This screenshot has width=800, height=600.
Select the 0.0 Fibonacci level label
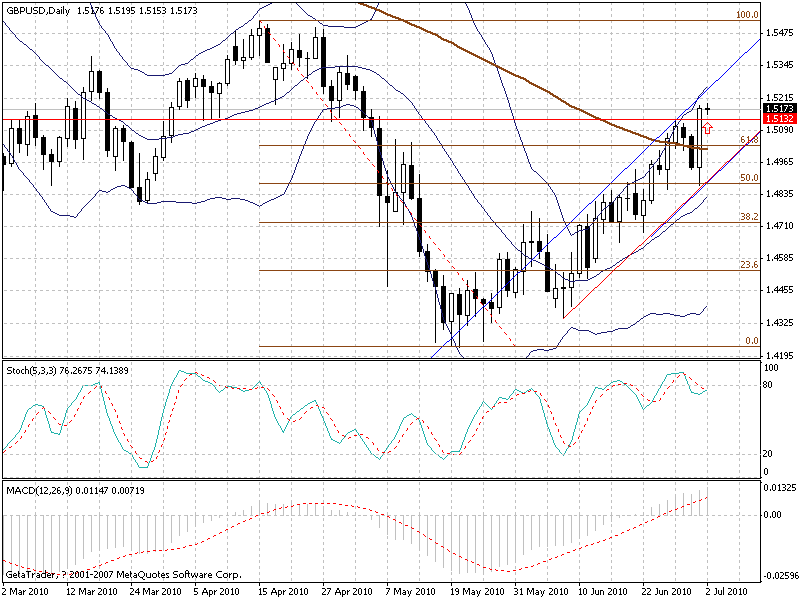(752, 341)
